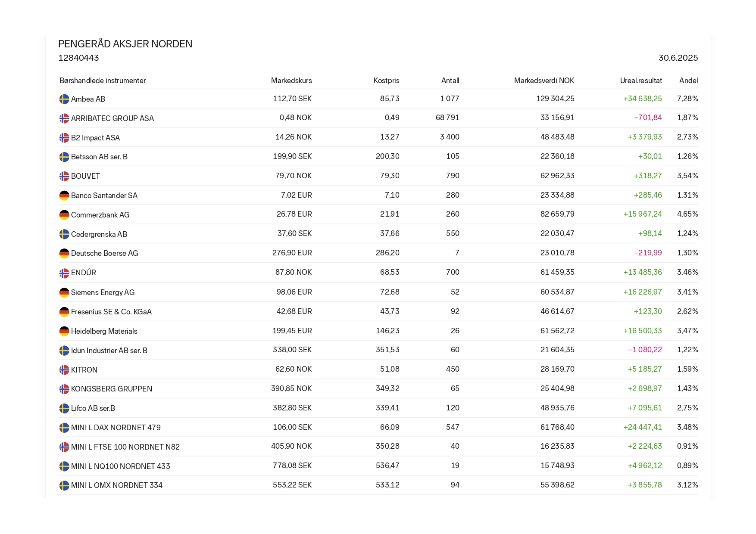This screenshot has width=756, height=534.
Task: Click the market price 778,08 SEK
Action: tap(292, 466)
